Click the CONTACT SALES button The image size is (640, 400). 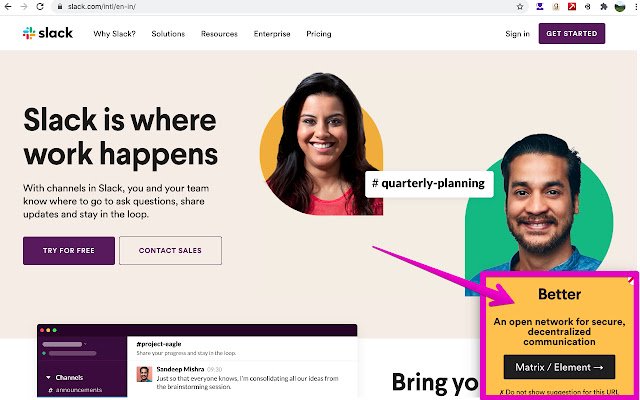170,251
